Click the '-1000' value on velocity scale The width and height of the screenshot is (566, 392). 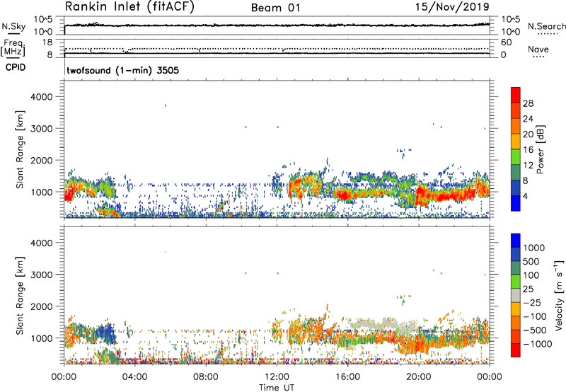pyautogui.click(x=538, y=344)
